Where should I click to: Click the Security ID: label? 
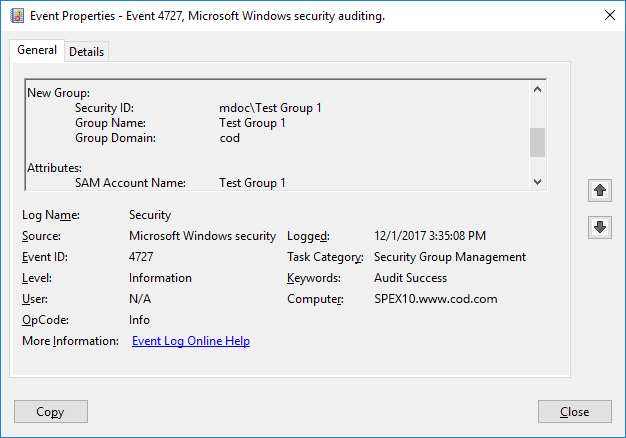click(104, 108)
